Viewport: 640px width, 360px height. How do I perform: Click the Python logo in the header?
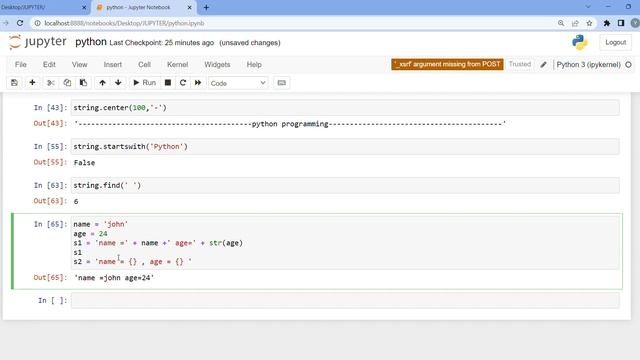(580, 42)
